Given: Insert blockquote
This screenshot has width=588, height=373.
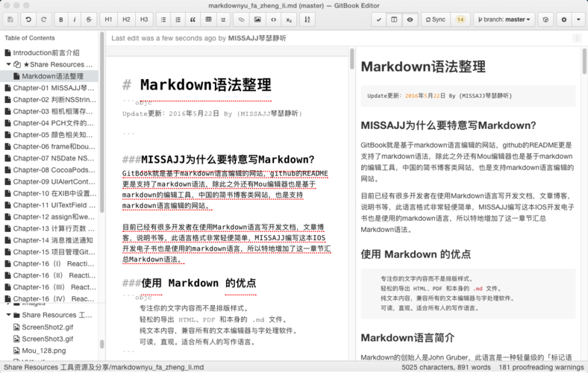Looking at the screenshot, I should 193,19.
